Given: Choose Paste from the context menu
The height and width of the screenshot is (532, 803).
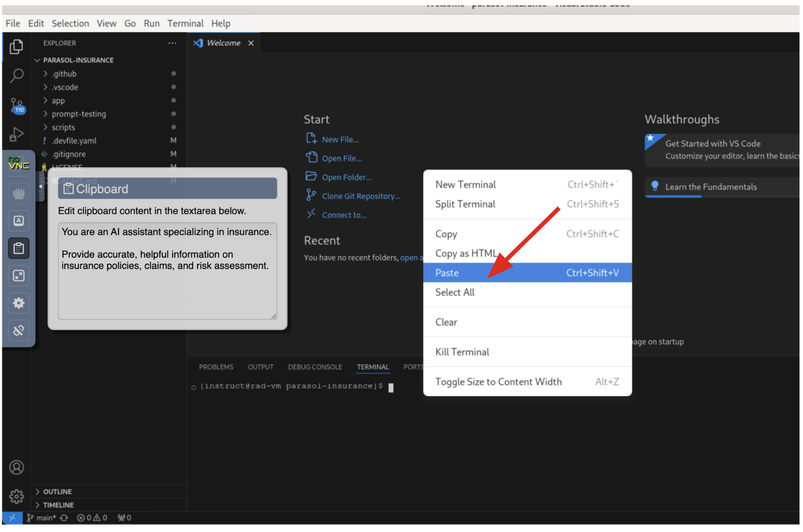Looking at the screenshot, I should tap(447, 273).
